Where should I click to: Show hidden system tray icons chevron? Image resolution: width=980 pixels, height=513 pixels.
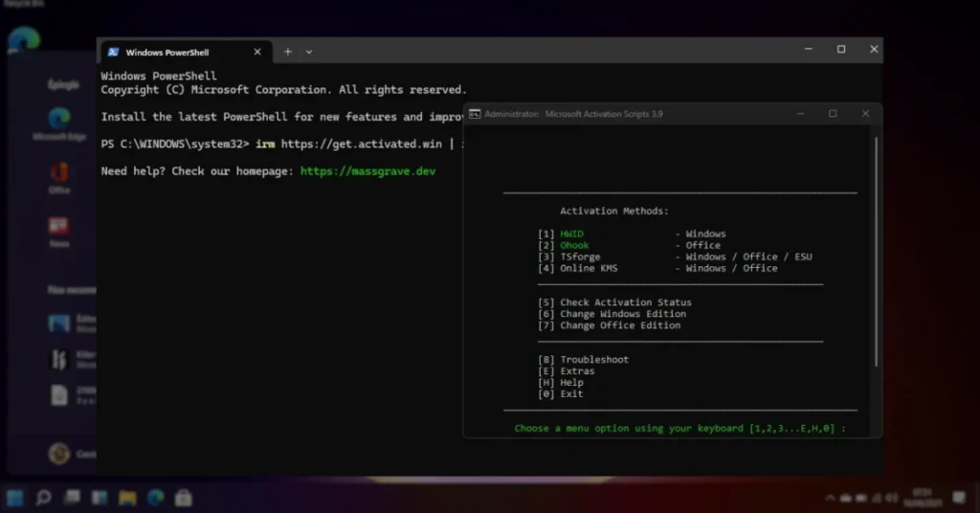click(x=831, y=499)
